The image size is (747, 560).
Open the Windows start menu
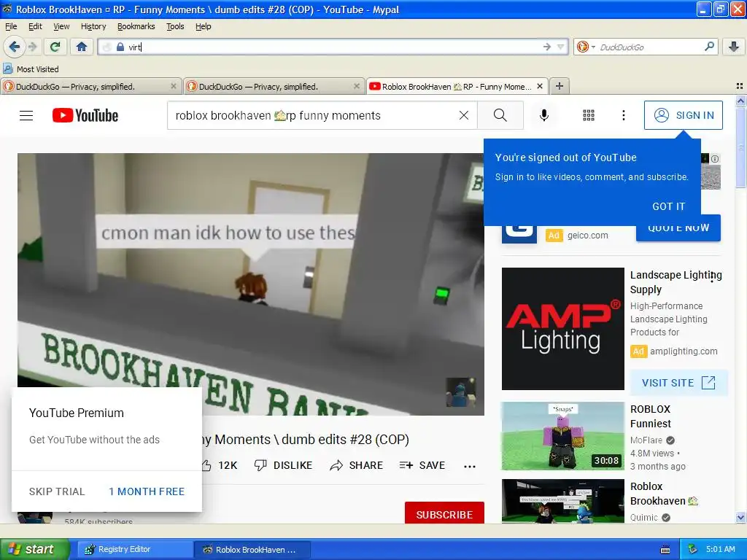tap(34, 549)
